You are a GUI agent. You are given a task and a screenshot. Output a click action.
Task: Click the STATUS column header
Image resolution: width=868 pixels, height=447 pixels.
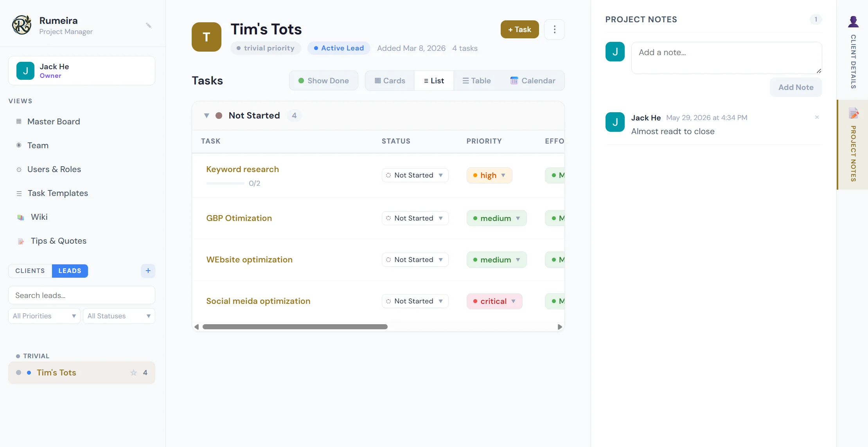[396, 141]
